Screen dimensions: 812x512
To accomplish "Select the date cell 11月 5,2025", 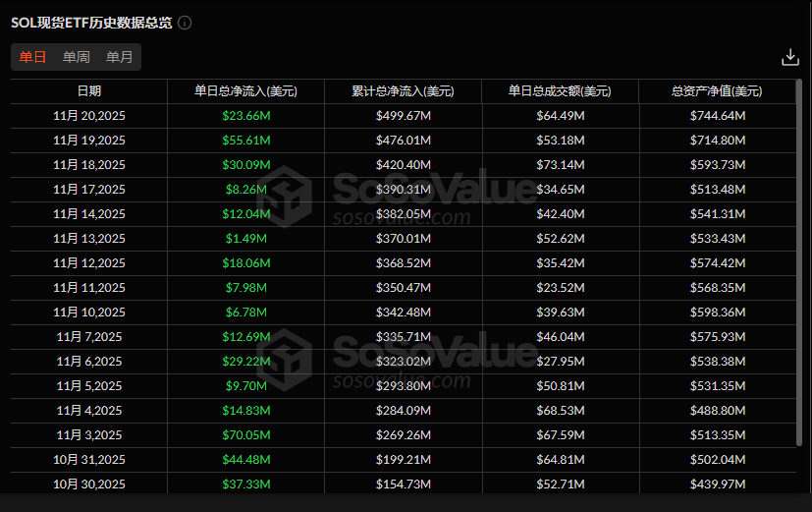I will (89, 386).
